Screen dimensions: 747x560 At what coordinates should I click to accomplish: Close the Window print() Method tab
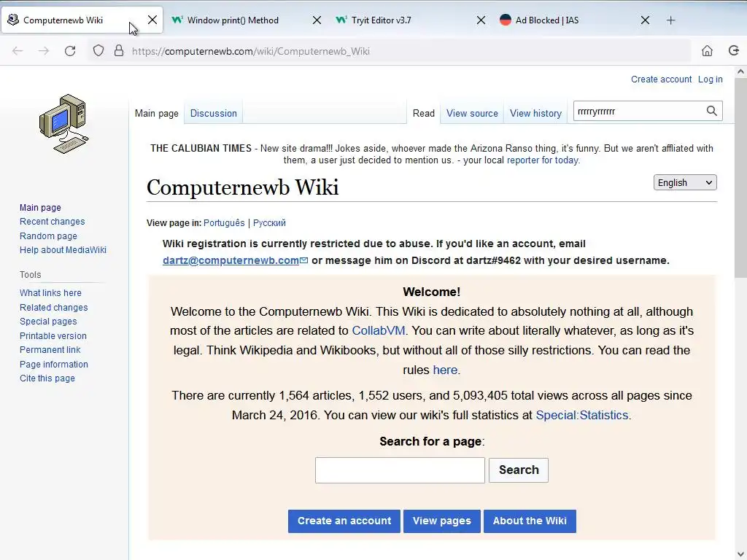click(317, 20)
